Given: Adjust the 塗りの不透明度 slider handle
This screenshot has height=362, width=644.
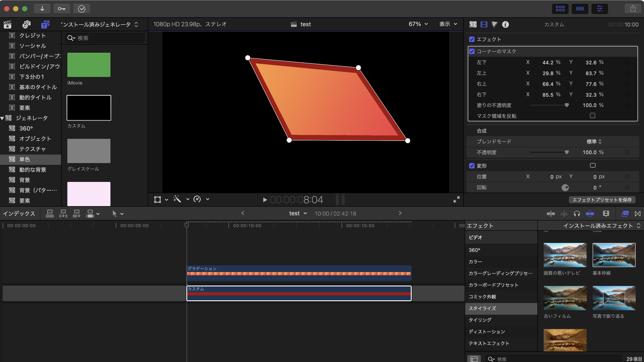Looking at the screenshot, I should coord(567,105).
